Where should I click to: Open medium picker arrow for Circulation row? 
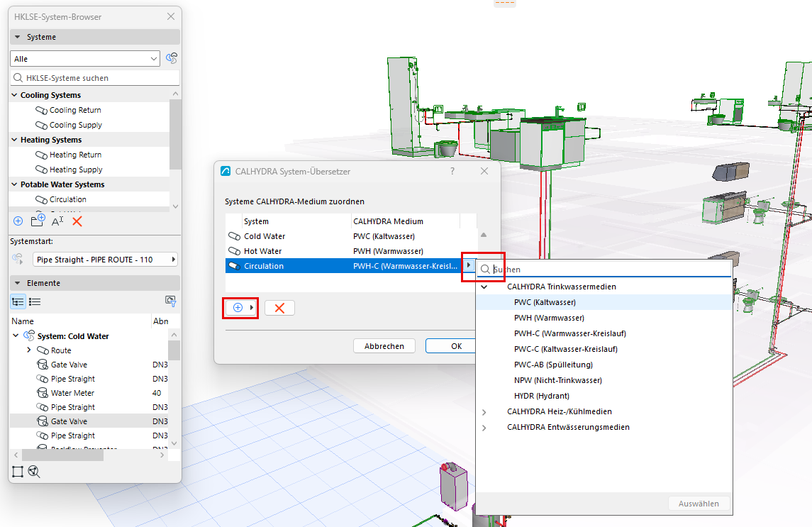pyautogui.click(x=469, y=265)
